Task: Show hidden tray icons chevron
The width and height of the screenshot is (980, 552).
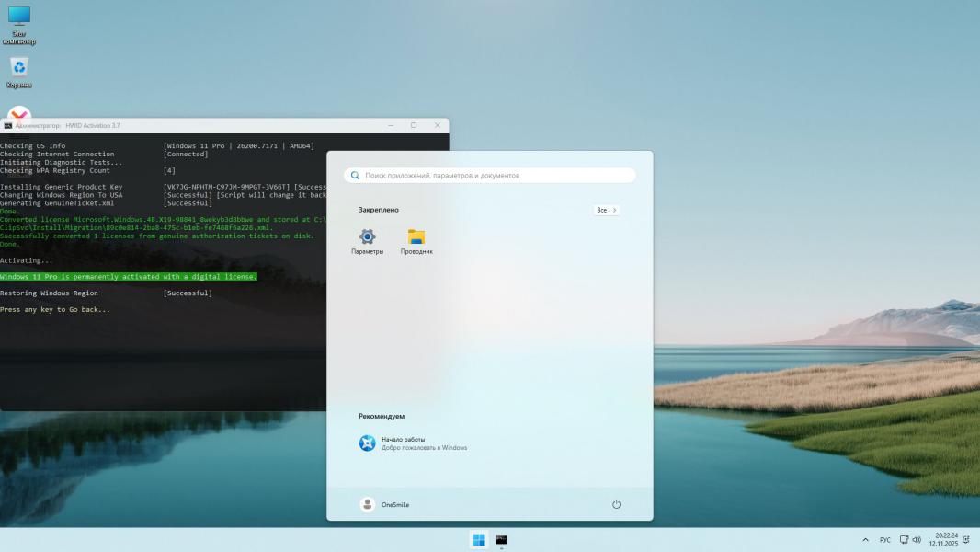Action: click(x=865, y=540)
